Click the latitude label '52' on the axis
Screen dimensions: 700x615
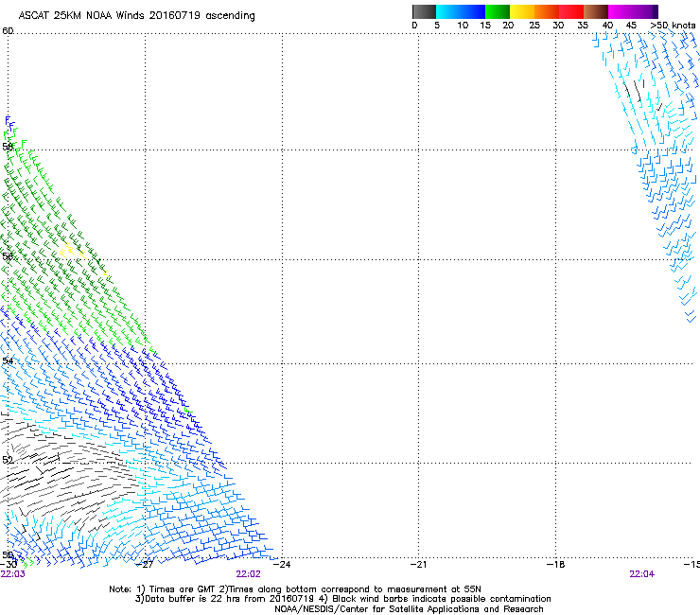click(8, 460)
